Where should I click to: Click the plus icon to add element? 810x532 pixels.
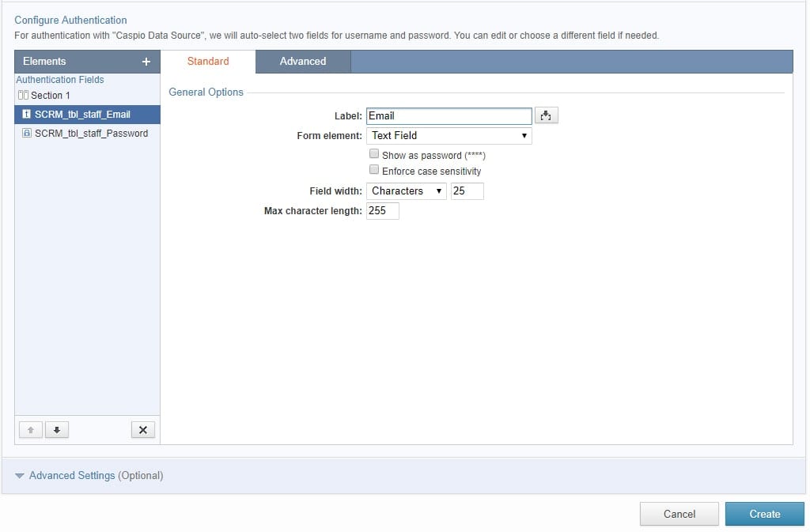coord(146,62)
